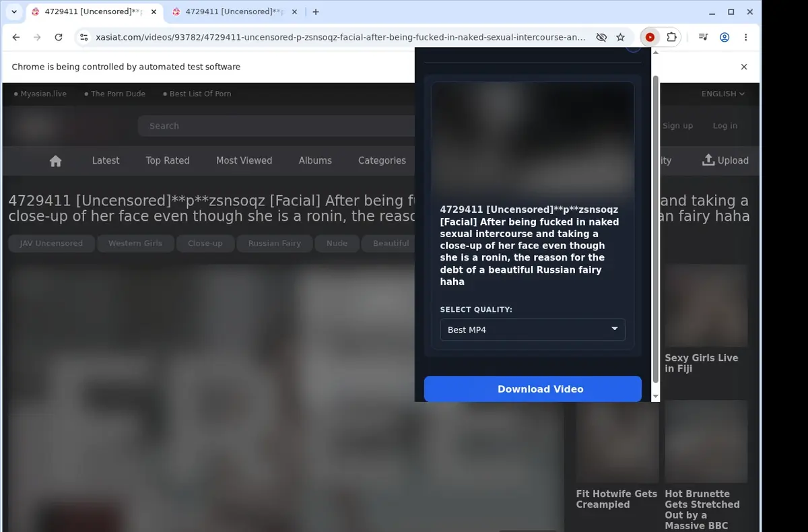Dismiss the automated test software infobar
The image size is (808, 532).
(744, 67)
